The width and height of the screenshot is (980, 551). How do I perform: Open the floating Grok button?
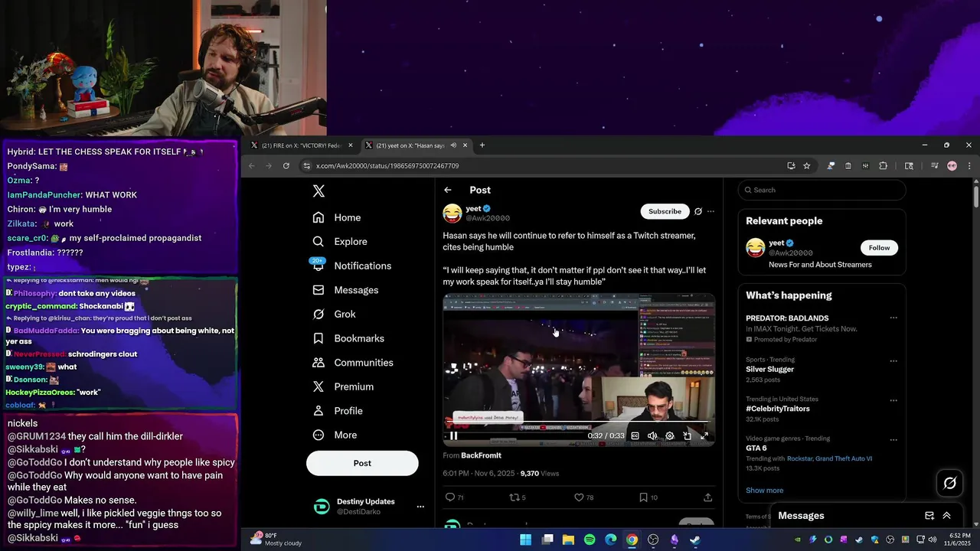[x=950, y=482]
